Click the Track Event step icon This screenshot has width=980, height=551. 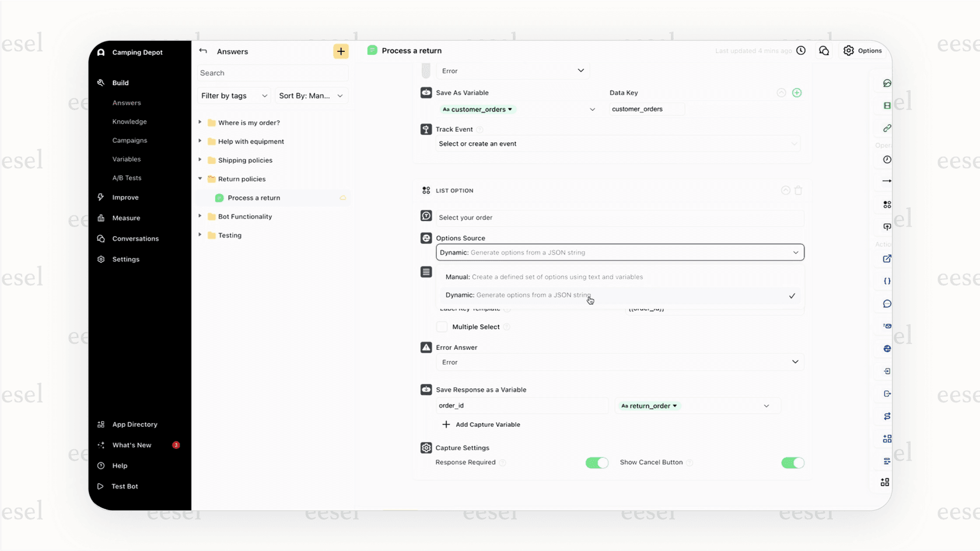(425, 129)
